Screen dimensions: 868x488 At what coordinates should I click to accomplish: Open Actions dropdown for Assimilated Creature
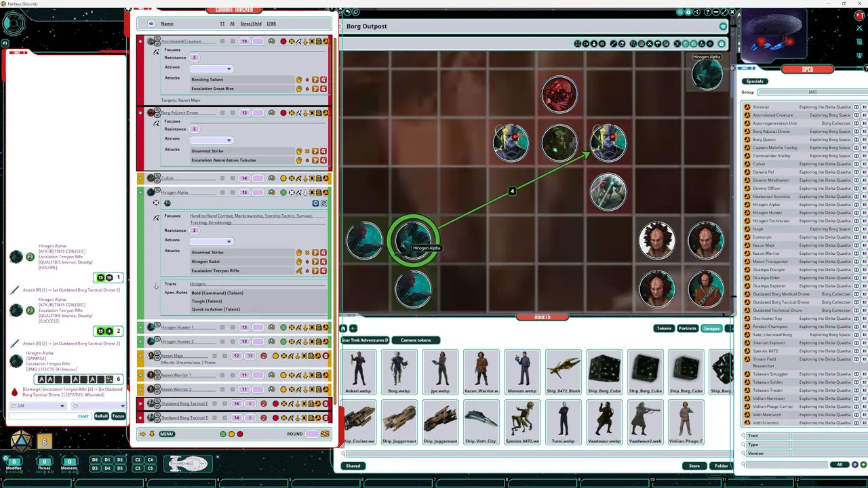click(x=211, y=68)
